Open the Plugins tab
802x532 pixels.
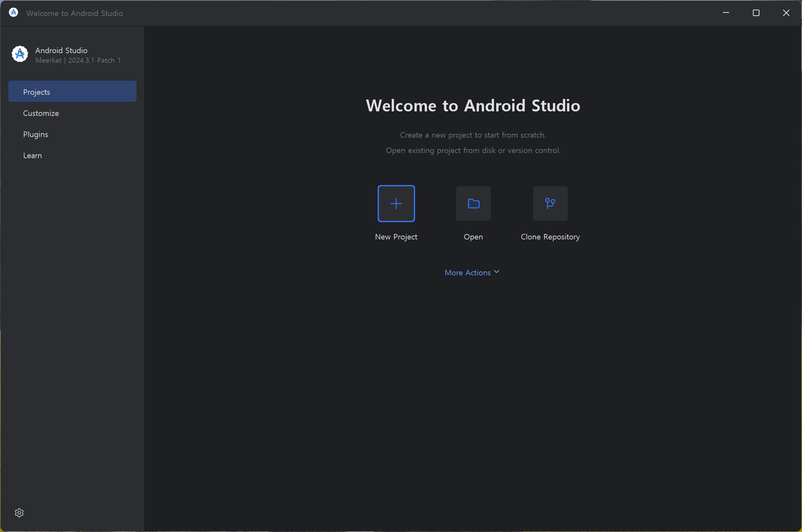tap(72, 134)
